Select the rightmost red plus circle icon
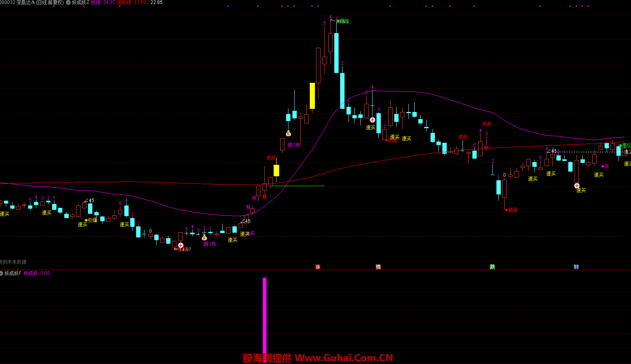 pyautogui.click(x=577, y=186)
